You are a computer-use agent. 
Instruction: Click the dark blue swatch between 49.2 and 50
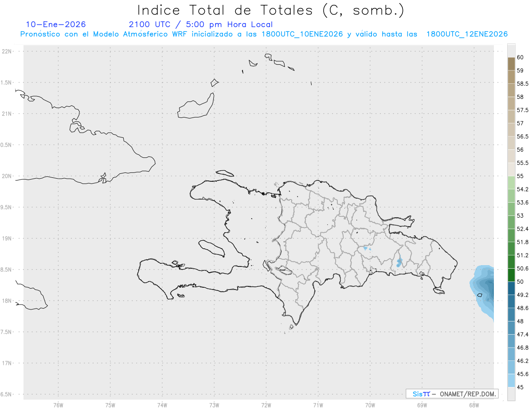click(511, 288)
